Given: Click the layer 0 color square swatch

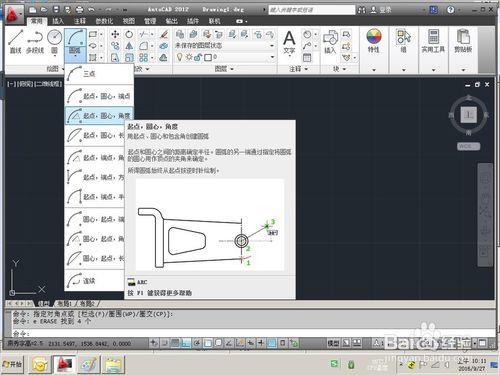Looking at the screenshot, I should coord(208,57).
